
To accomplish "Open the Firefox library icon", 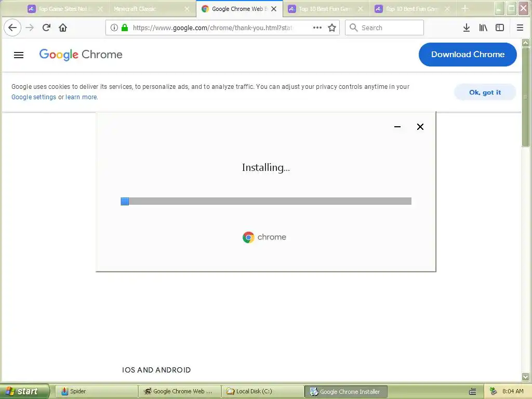I will 483,28.
